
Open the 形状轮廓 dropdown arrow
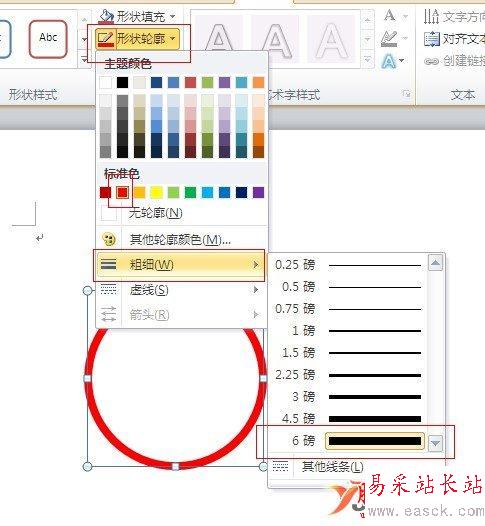tap(173, 39)
